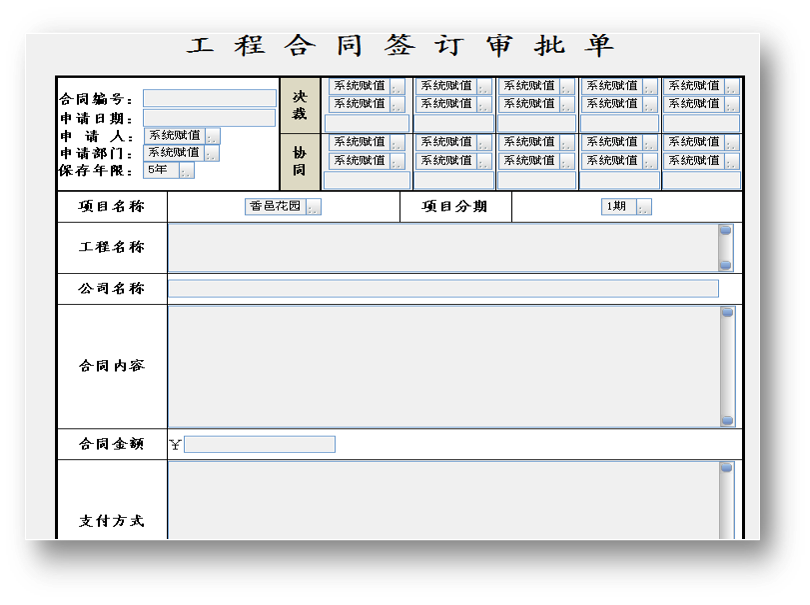
Task: Click into the 合同金额 amount field
Action: coord(259,445)
